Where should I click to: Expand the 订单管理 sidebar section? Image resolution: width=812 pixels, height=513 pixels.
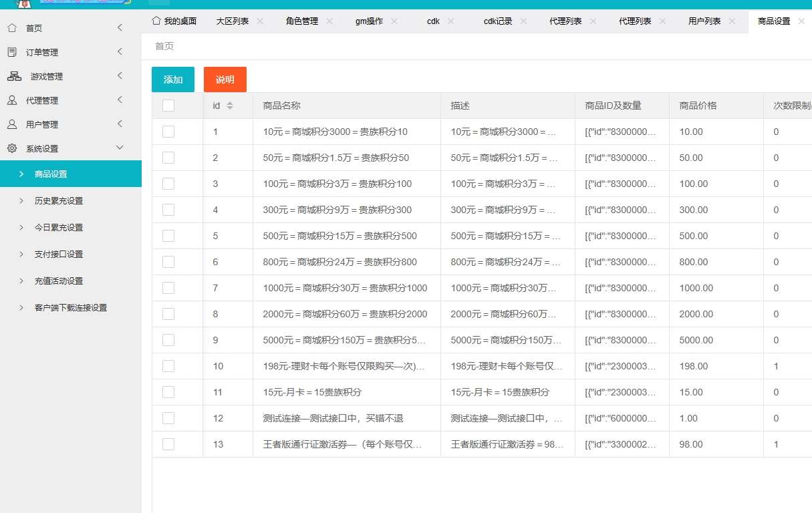coord(119,51)
